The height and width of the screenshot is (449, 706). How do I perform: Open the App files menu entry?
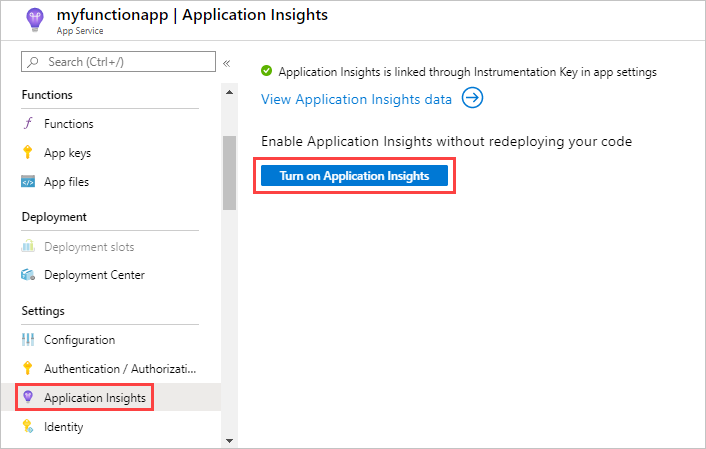click(x=66, y=182)
